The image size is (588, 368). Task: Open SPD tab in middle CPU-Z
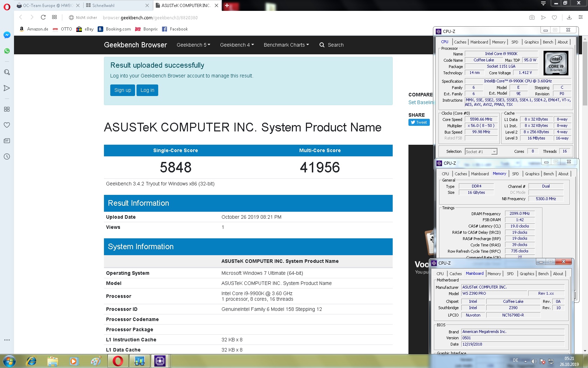coord(516,174)
